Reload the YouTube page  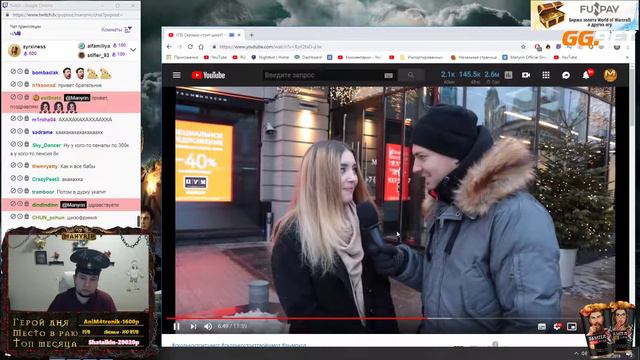point(190,47)
